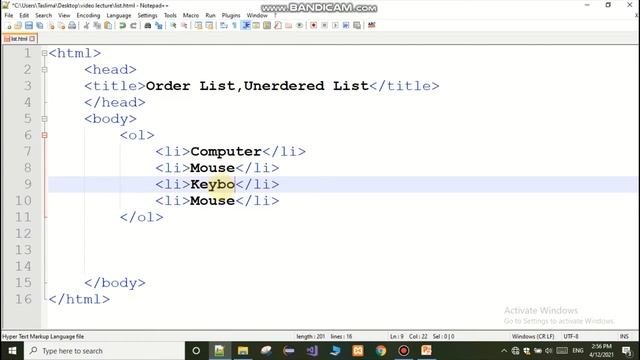The height and width of the screenshot is (360, 640).
Task: Toggle file monitoring eye icon
Action: 299,25
